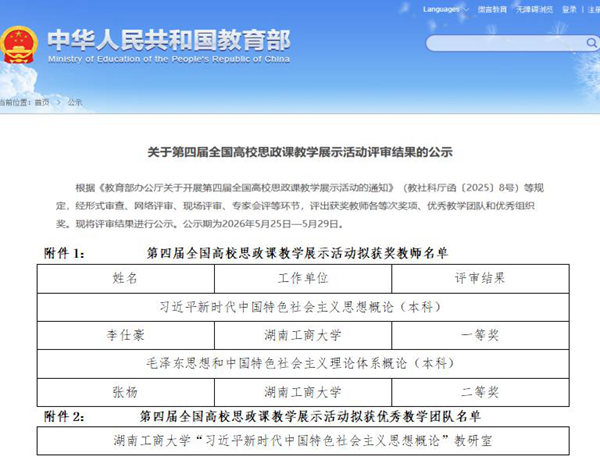Screen dimensions: 600x460
Task: Select the cell 二等奖
Action: pos(480,392)
